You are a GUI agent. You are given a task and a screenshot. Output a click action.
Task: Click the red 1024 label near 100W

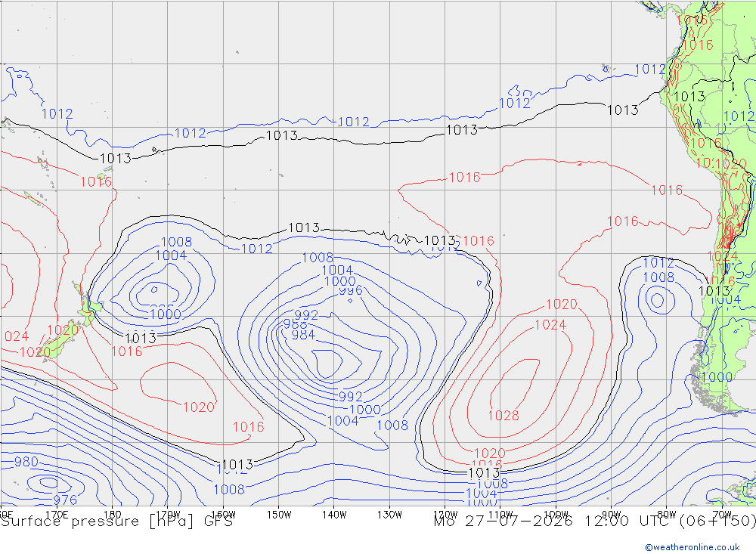tap(550, 325)
